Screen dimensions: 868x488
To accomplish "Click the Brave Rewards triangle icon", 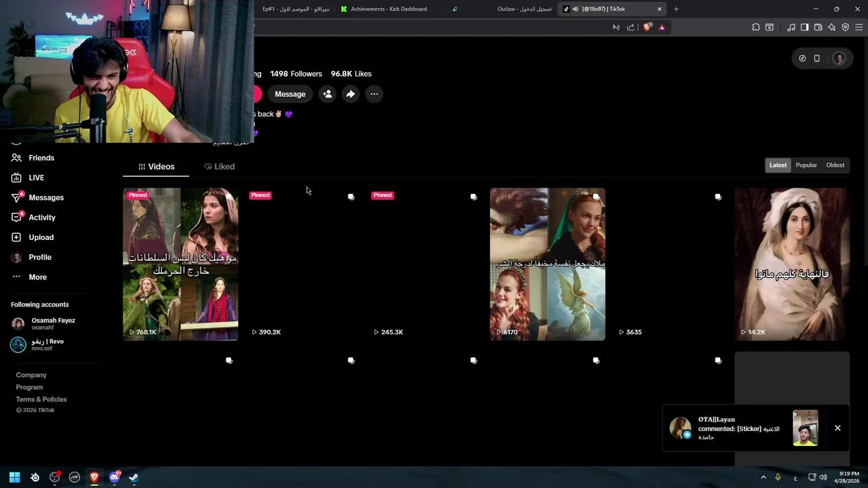I will (662, 27).
